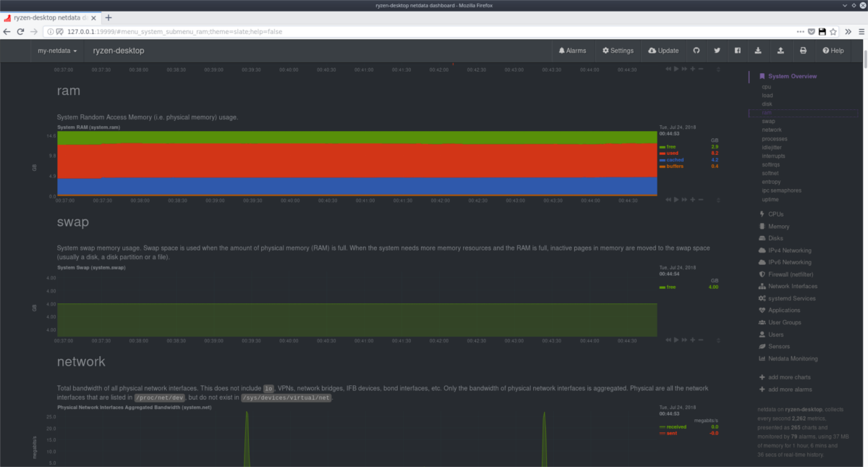Go to User Groups section
Viewport: 868px width, 467px height.
[779, 322]
